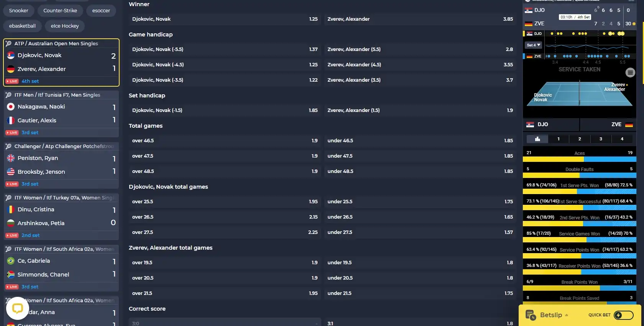Screen dimensions: 644x326
Task: Select the eIce Hockey category
Action: pyautogui.click(x=65, y=26)
